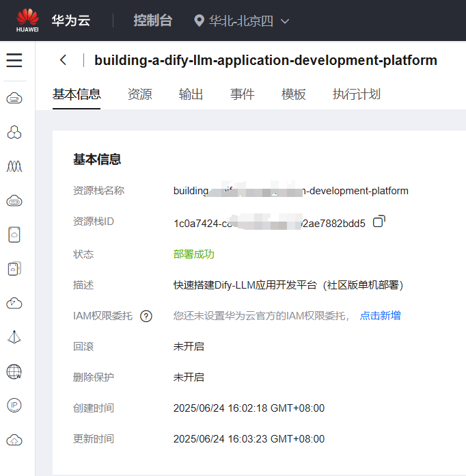
Task: Click the 部署成功 status text
Action: tap(194, 254)
